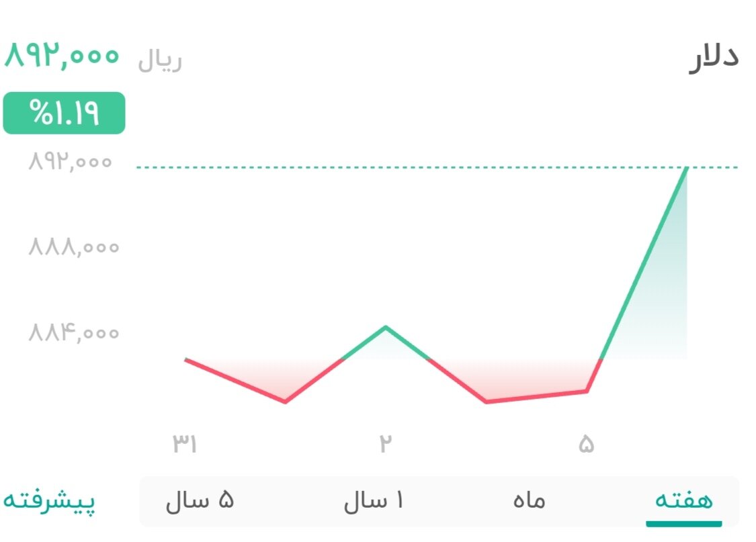Click the peak at value ۸۸۴,۰۰۰
Viewport: 756px width, 542px height.
click(x=385, y=327)
